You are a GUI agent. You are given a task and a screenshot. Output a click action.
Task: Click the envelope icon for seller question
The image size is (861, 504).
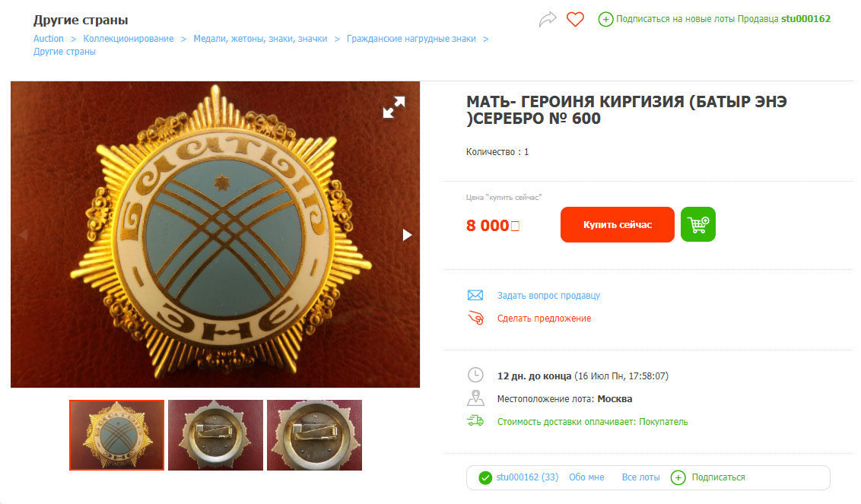click(x=475, y=296)
